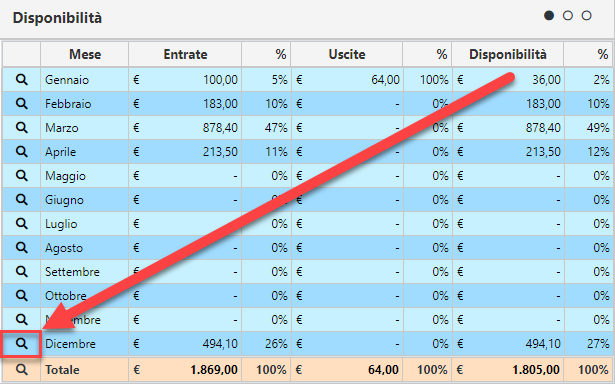615x384 pixels.
Task: Sort by the Mese column header
Action: pyautogui.click(x=85, y=54)
